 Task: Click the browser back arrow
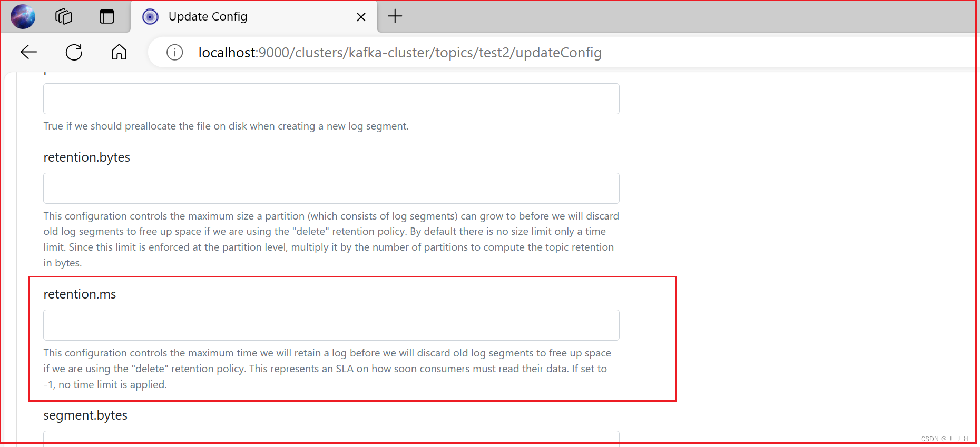click(x=28, y=52)
